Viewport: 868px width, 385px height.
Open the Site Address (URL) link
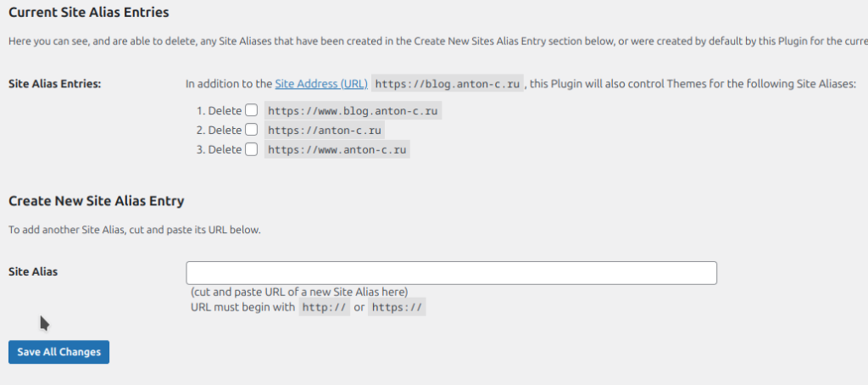321,84
